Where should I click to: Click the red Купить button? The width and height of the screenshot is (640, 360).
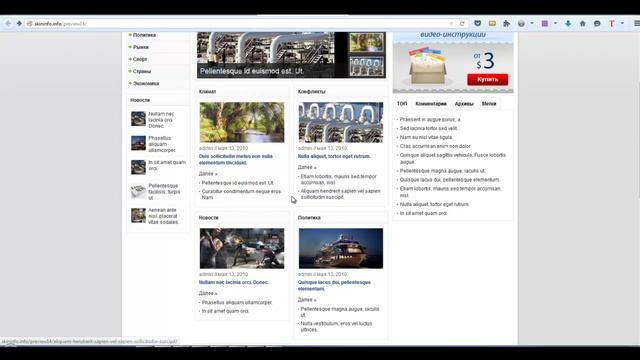[x=487, y=79]
